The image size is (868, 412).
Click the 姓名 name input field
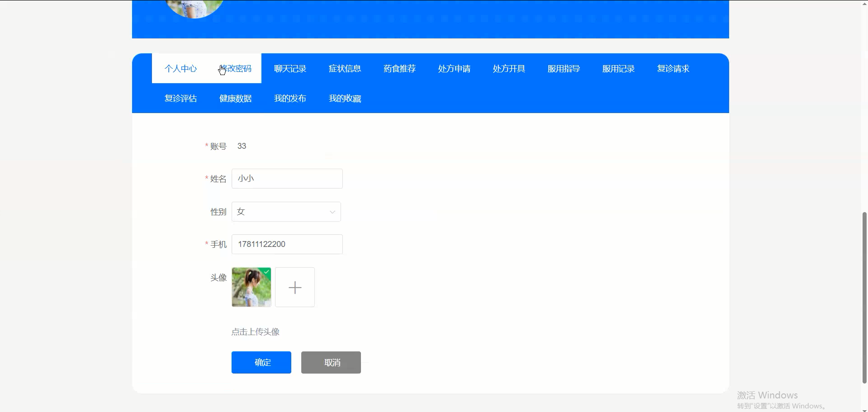[x=287, y=178]
